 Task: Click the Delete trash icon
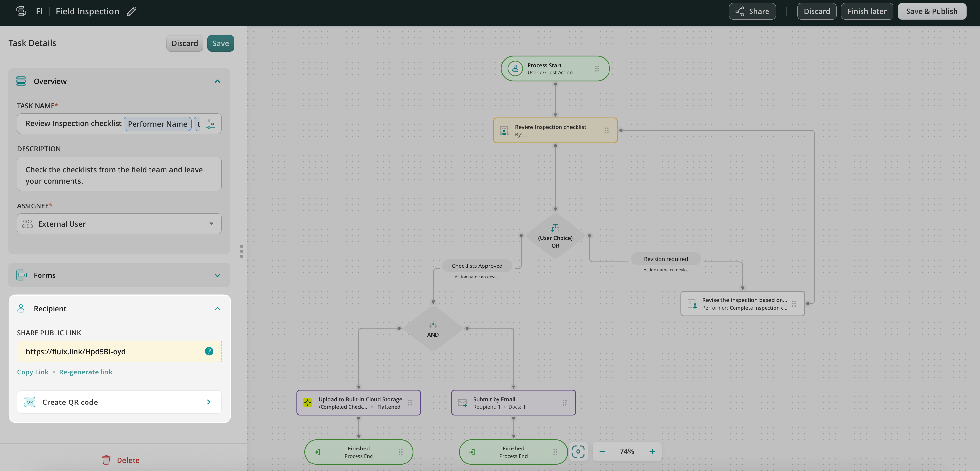[x=106, y=460]
